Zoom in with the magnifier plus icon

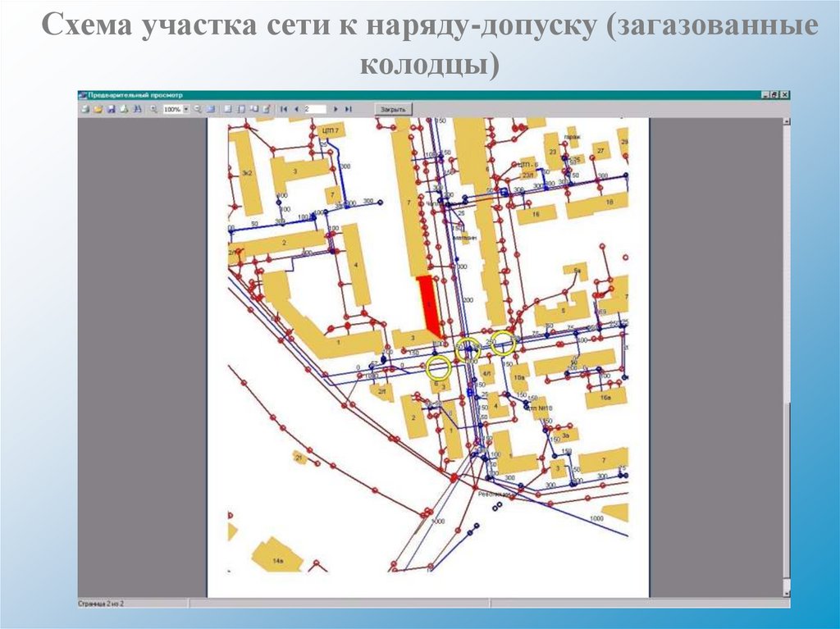pos(153,109)
